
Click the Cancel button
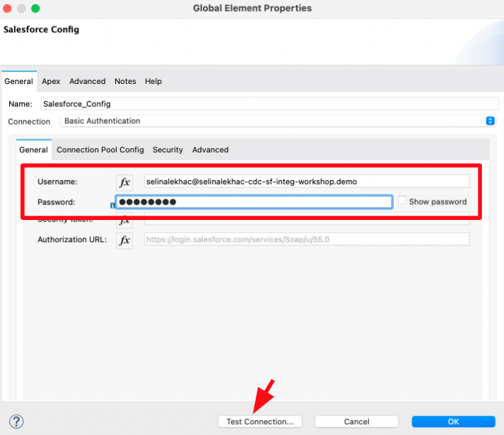(357, 421)
